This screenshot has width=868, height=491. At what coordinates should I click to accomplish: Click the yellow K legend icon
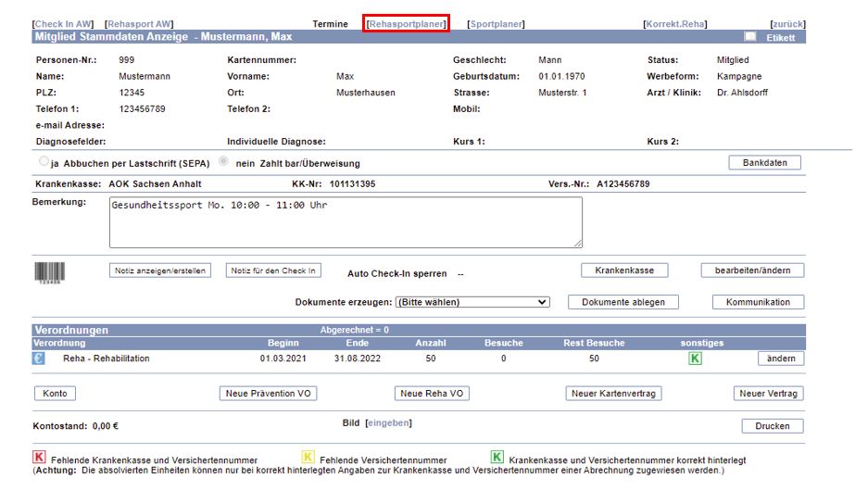(x=308, y=458)
